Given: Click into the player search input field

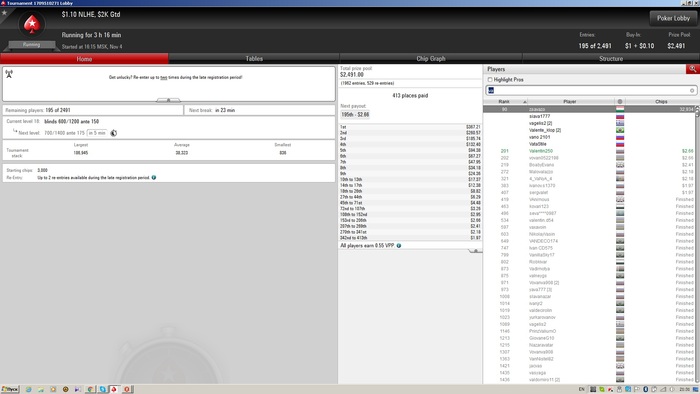Looking at the screenshot, I should (x=590, y=91).
